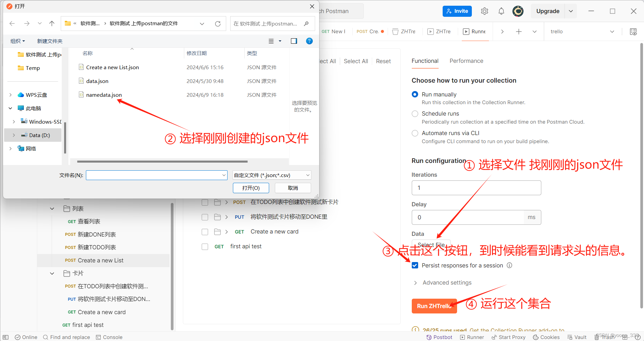Open Cookies from status bar
Screen dimensions: 644x341
click(546, 337)
